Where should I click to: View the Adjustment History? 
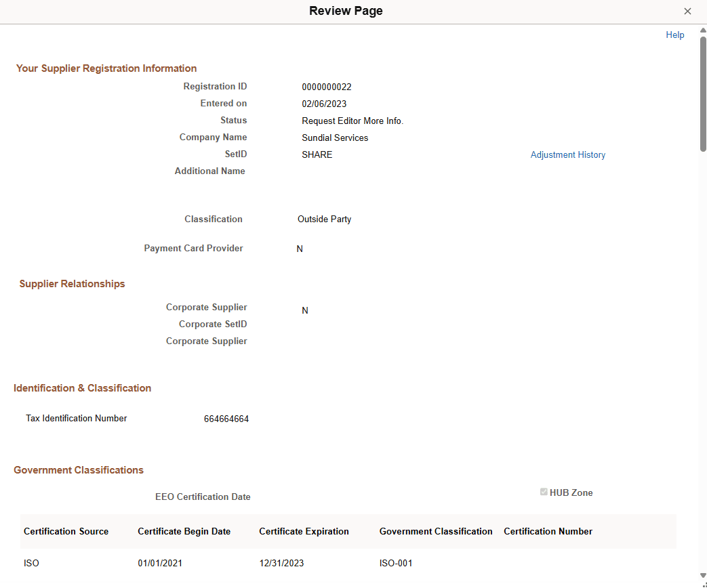pos(568,154)
